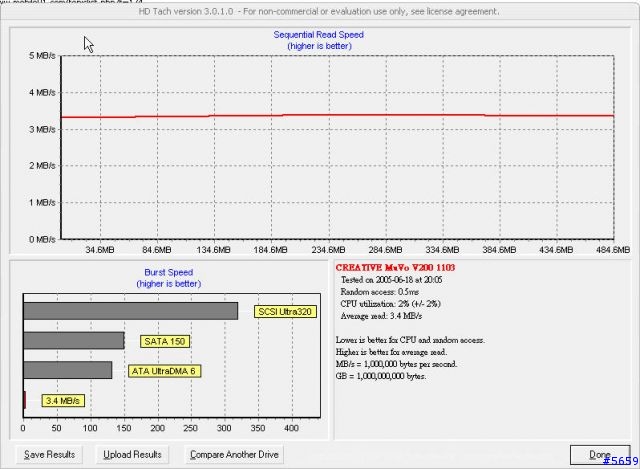Click the 0 MB/s axis label
The height and width of the screenshot is (469, 640).
pos(42,239)
